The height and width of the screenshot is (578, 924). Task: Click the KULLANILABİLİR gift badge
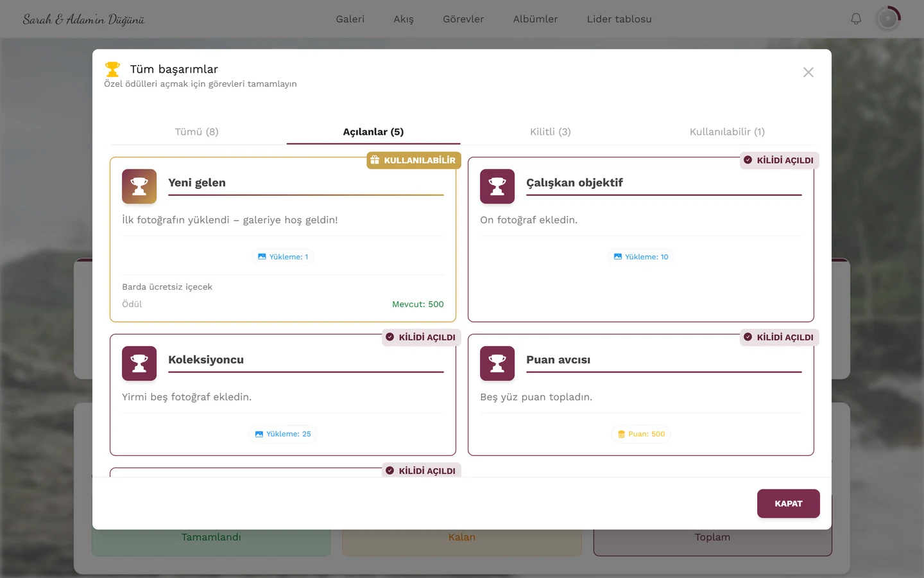(414, 160)
